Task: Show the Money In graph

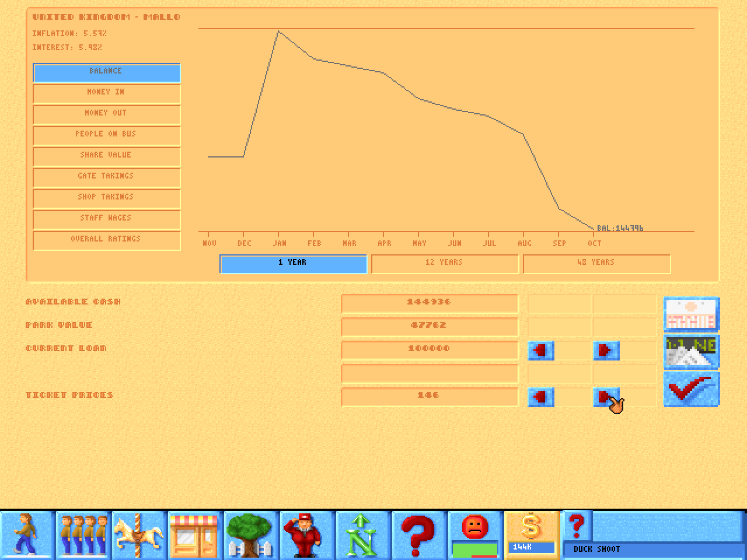Action: 106,93
